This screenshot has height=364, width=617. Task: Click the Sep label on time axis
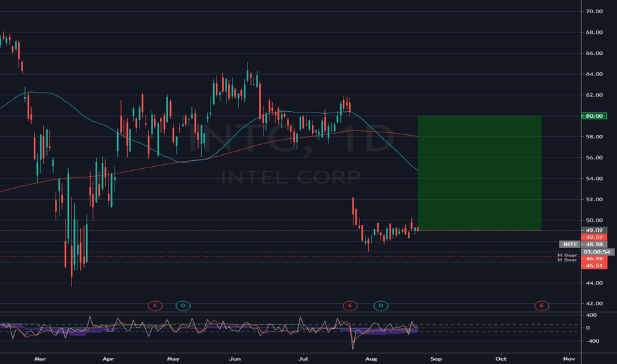pyautogui.click(x=436, y=359)
